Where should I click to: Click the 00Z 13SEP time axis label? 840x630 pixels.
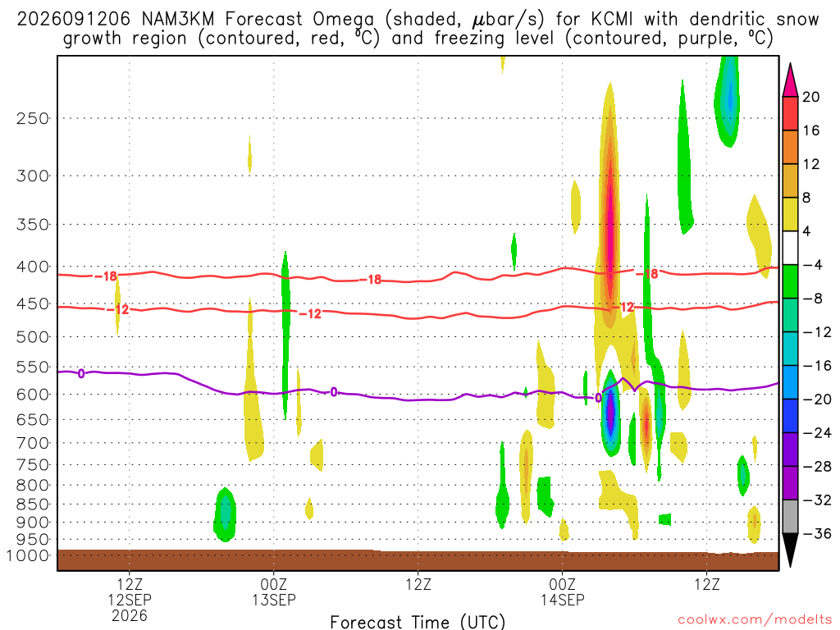[x=274, y=592]
